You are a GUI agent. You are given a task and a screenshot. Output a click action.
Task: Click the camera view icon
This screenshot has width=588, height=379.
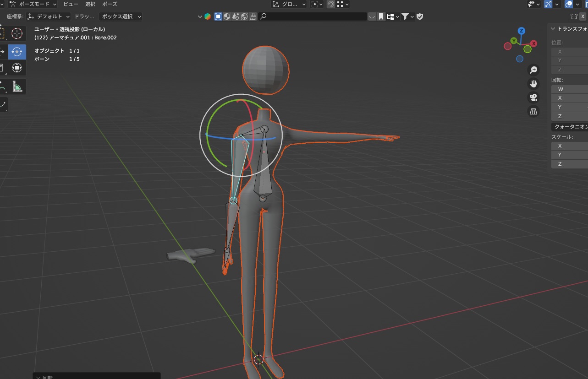533,97
